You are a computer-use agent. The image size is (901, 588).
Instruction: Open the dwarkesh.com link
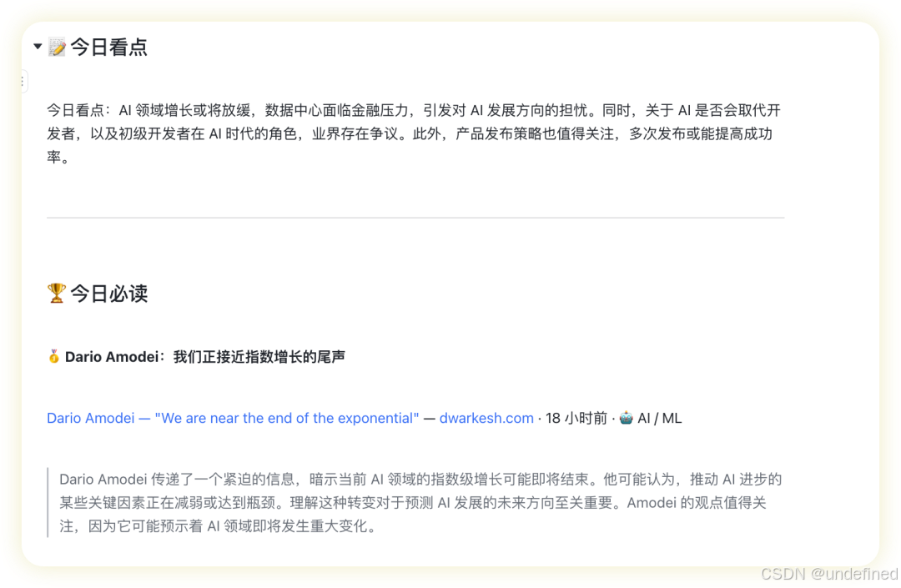[x=486, y=418]
